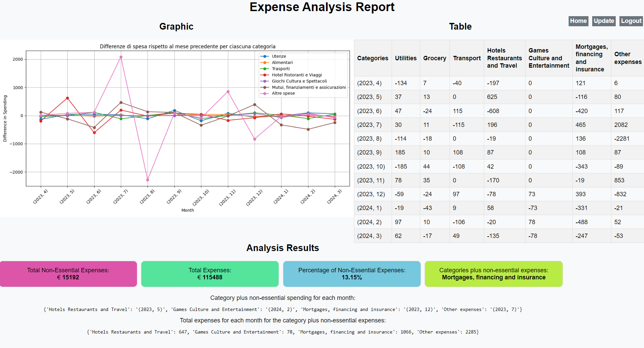Click the Total Expenses € 115488 card

pos(210,274)
